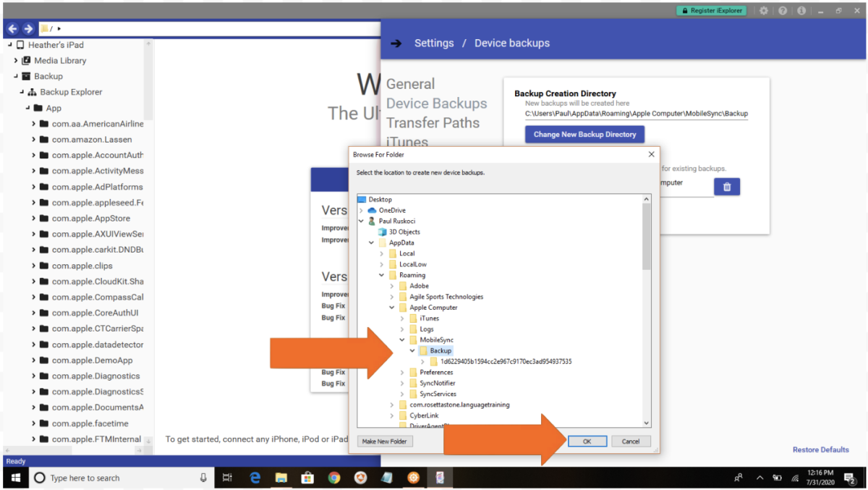This screenshot has width=868, height=490.
Task: Open the General settings tab
Action: 410,84
